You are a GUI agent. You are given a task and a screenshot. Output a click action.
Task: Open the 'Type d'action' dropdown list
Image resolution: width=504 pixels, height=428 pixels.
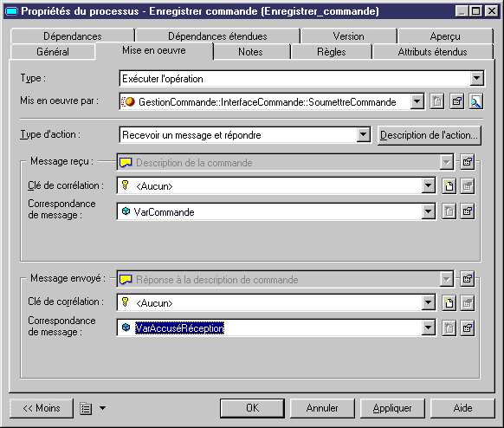click(x=363, y=135)
